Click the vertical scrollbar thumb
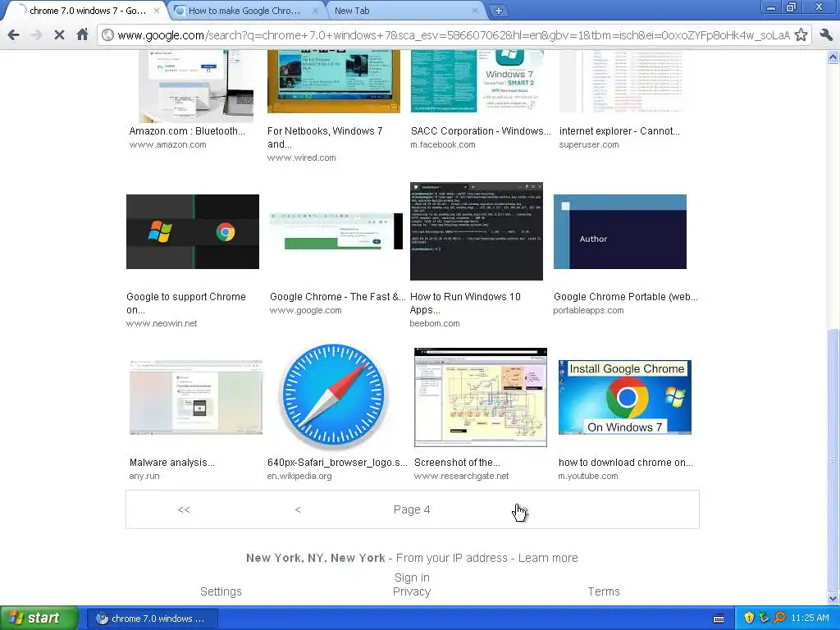840x630 pixels. point(833,459)
